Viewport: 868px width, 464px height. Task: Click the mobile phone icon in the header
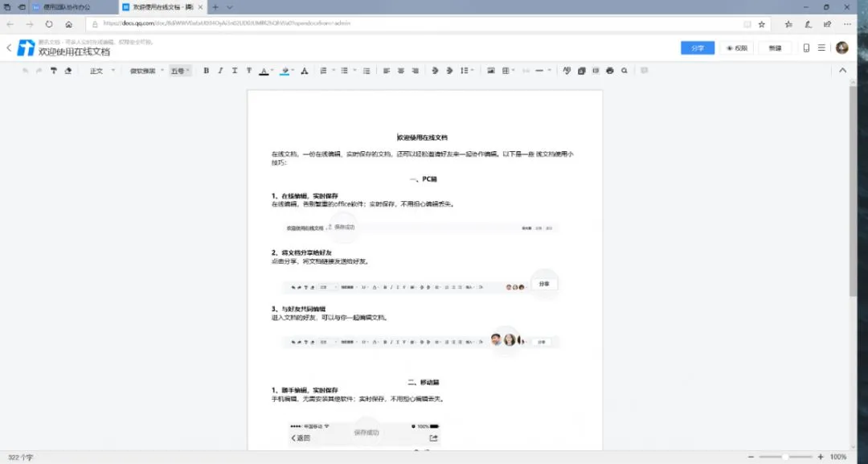pyautogui.click(x=806, y=48)
